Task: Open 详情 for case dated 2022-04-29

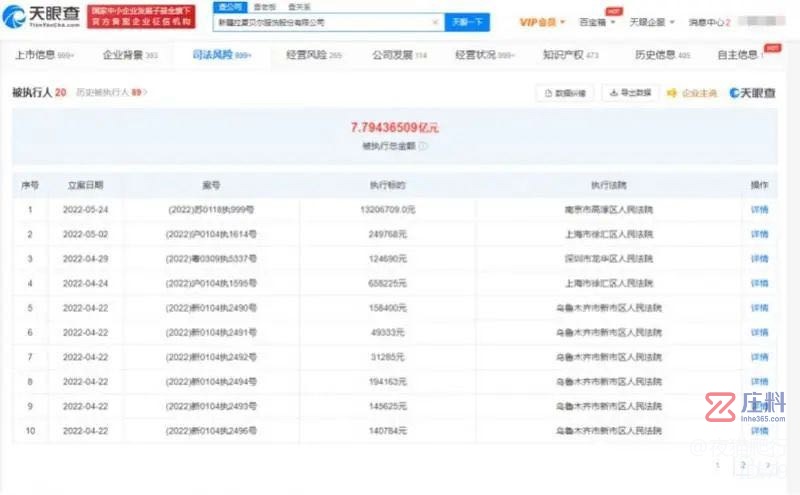Action: [759, 259]
